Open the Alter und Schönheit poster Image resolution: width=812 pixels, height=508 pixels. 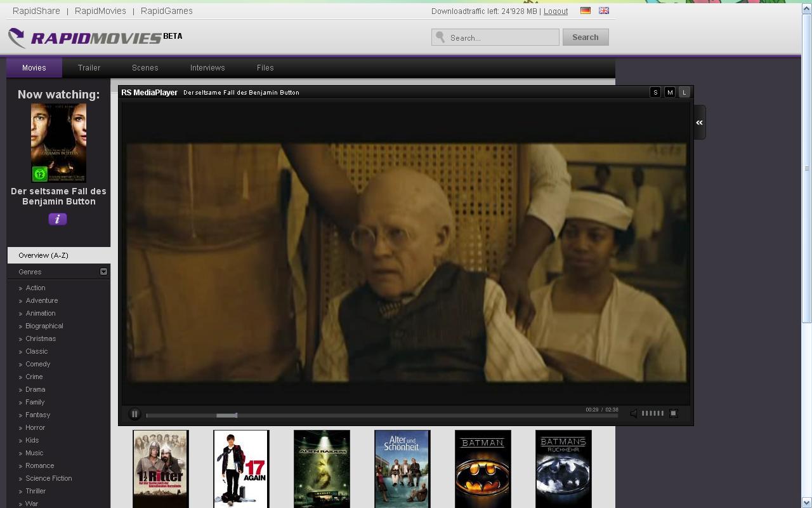pos(402,469)
